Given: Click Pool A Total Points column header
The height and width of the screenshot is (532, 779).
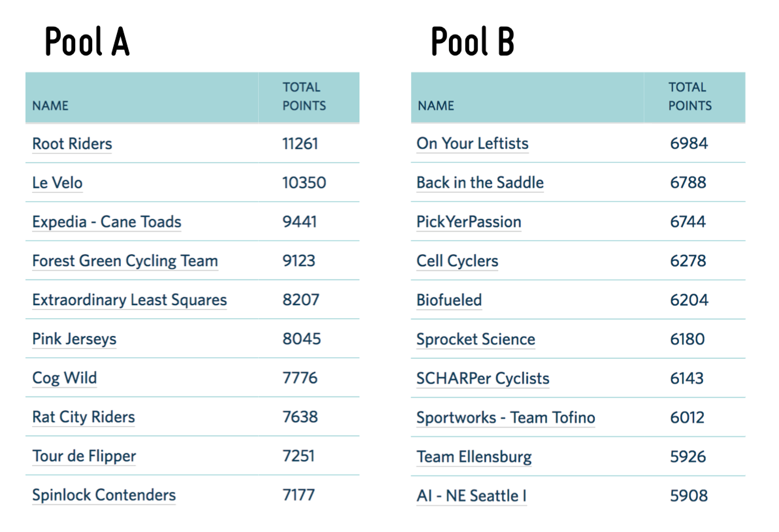Looking at the screenshot, I should click(x=309, y=97).
